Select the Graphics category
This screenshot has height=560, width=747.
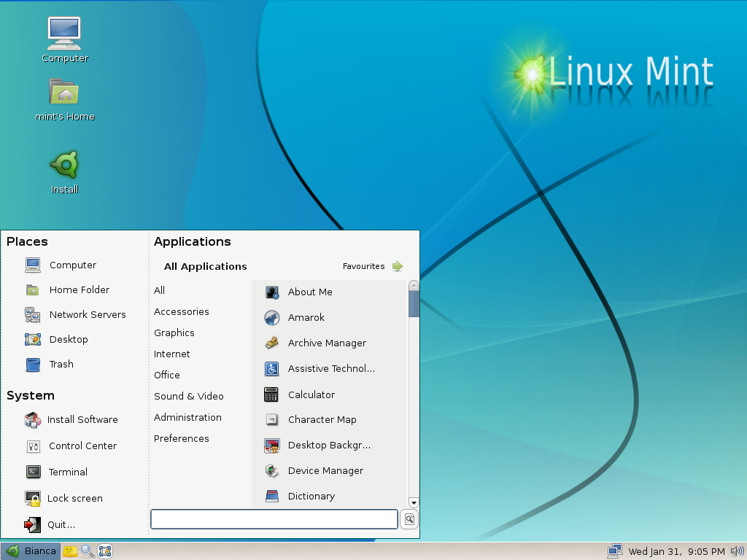(174, 332)
